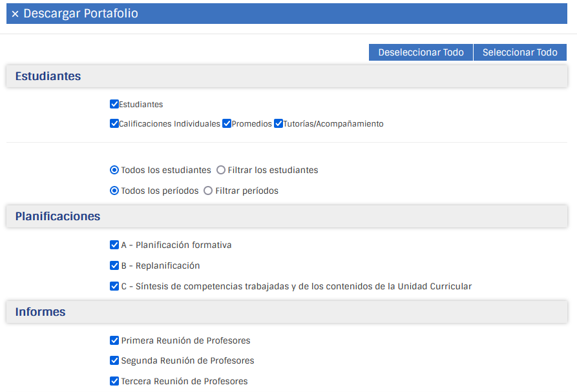Uncheck the Estudiantes checkbox
Image resolution: width=577 pixels, height=392 pixels.
114,104
